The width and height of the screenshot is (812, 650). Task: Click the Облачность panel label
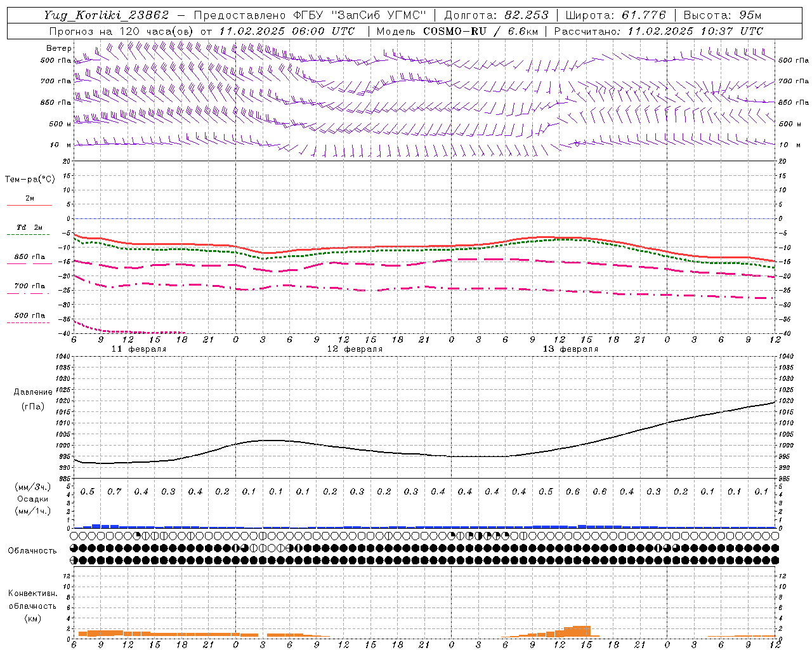(32, 551)
